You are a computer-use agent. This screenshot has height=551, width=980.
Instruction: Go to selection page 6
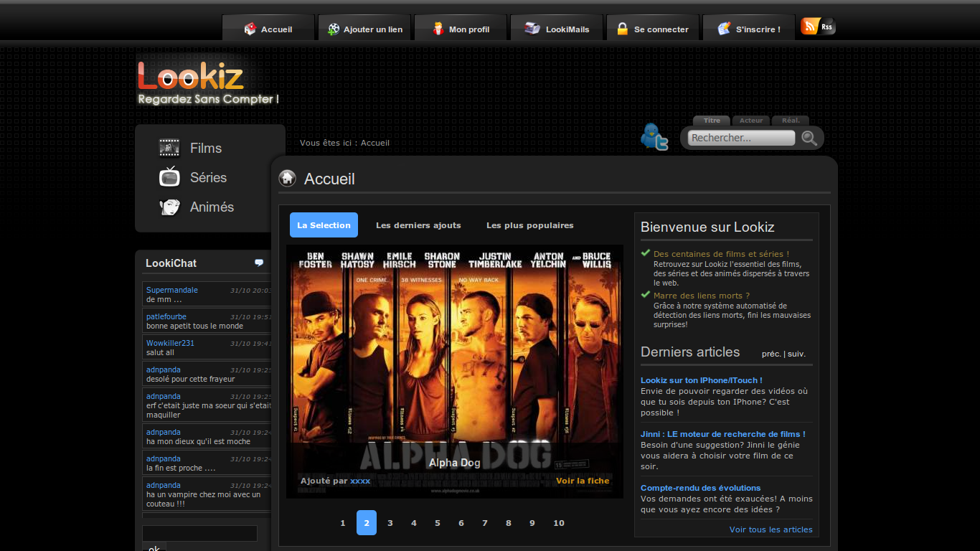(461, 523)
